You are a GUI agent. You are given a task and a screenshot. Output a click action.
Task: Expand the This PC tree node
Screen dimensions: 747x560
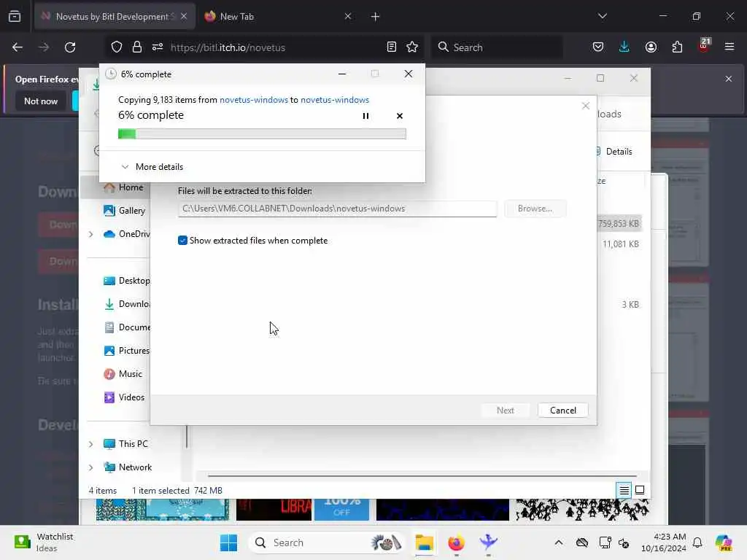(x=91, y=444)
